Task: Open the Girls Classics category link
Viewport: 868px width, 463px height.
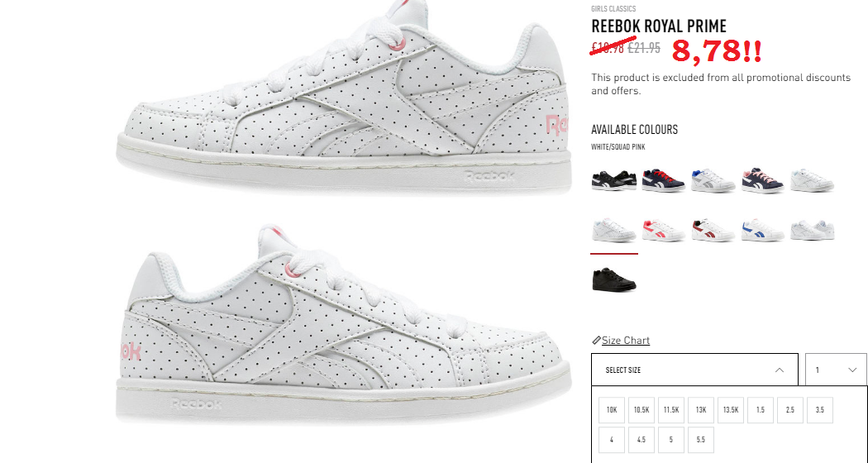Action: 613,9
